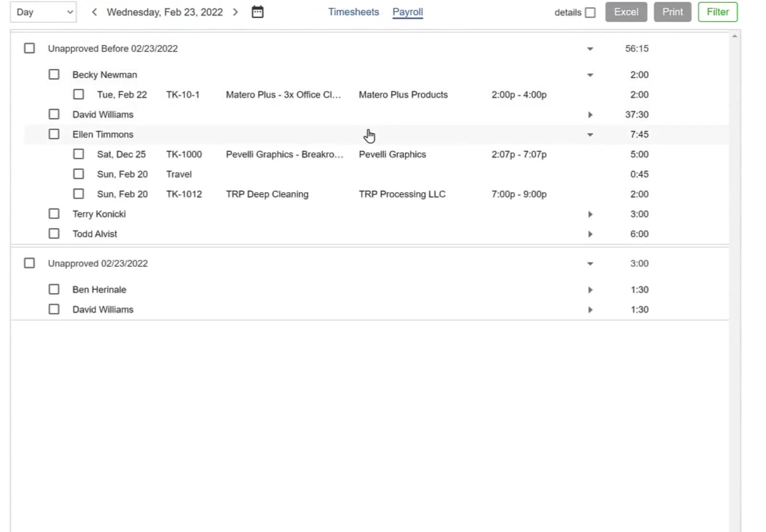Image resolution: width=766 pixels, height=532 pixels.
Task: Select Matero Plus Products customer text
Action: pyautogui.click(x=403, y=95)
